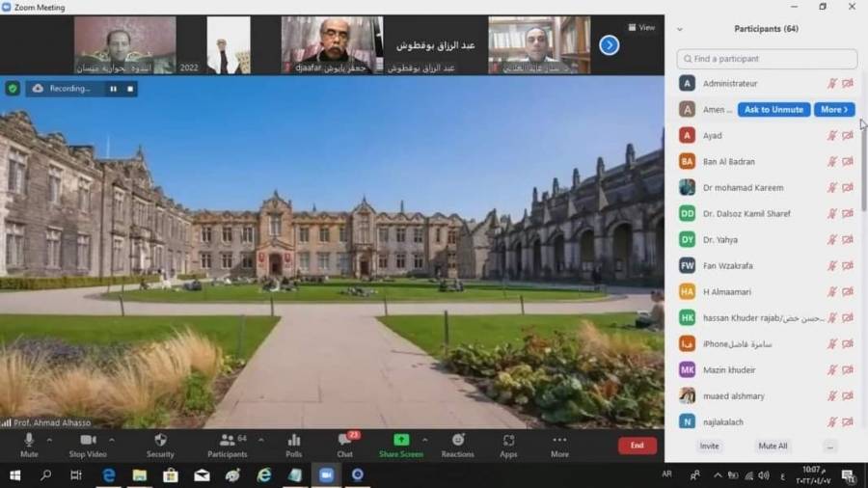The height and width of the screenshot is (488, 868).
Task: Select participant muaed alshmary
Action: point(767,395)
